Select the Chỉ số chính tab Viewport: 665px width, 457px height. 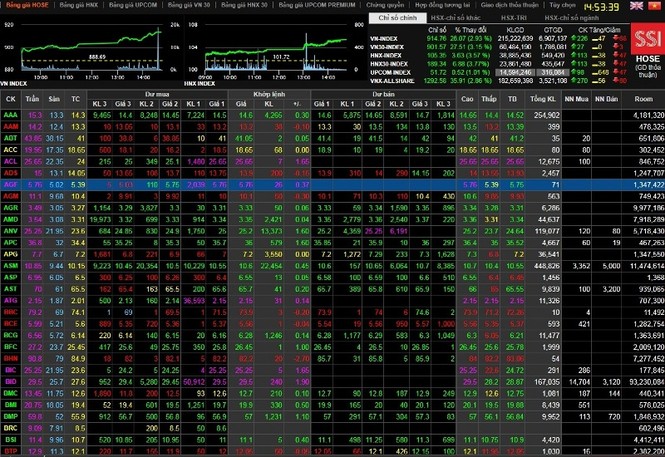pyautogui.click(x=397, y=18)
